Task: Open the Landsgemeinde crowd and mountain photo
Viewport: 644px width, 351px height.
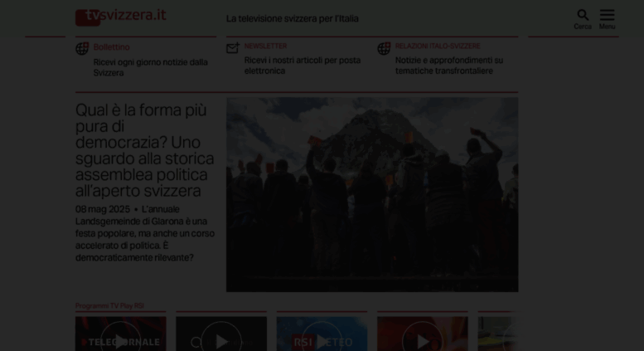Action: [x=372, y=194]
